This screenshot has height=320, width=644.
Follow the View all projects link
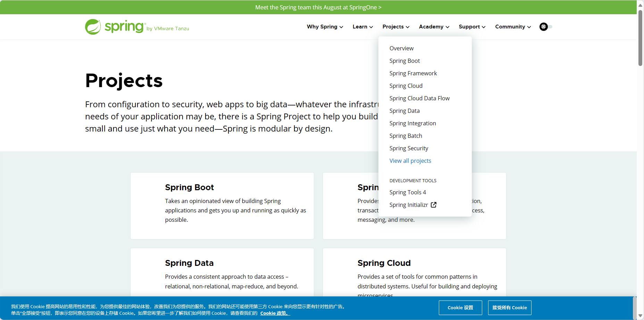pyautogui.click(x=410, y=161)
